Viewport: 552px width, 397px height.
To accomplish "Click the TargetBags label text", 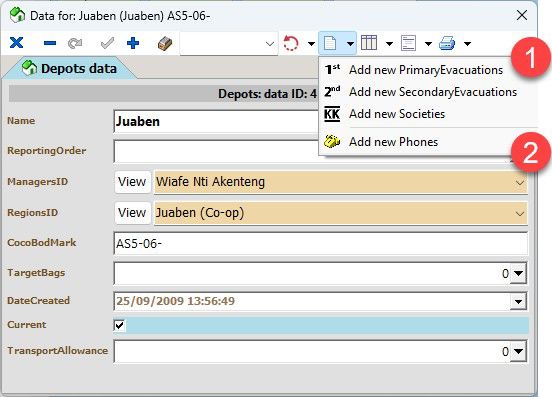I will [x=36, y=273].
